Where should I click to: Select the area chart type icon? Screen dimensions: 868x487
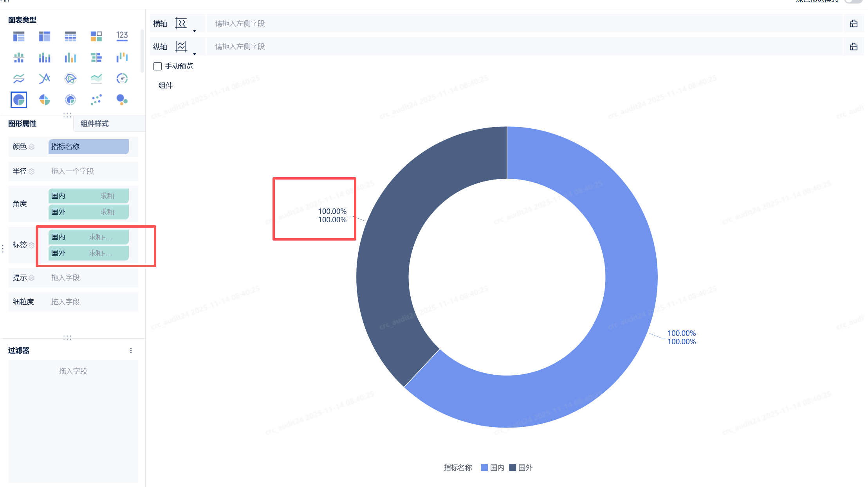click(96, 79)
